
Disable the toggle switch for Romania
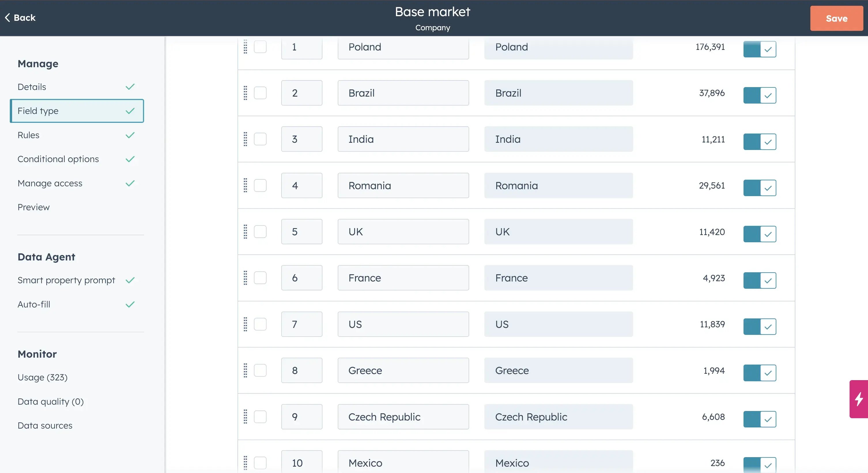pyautogui.click(x=760, y=188)
